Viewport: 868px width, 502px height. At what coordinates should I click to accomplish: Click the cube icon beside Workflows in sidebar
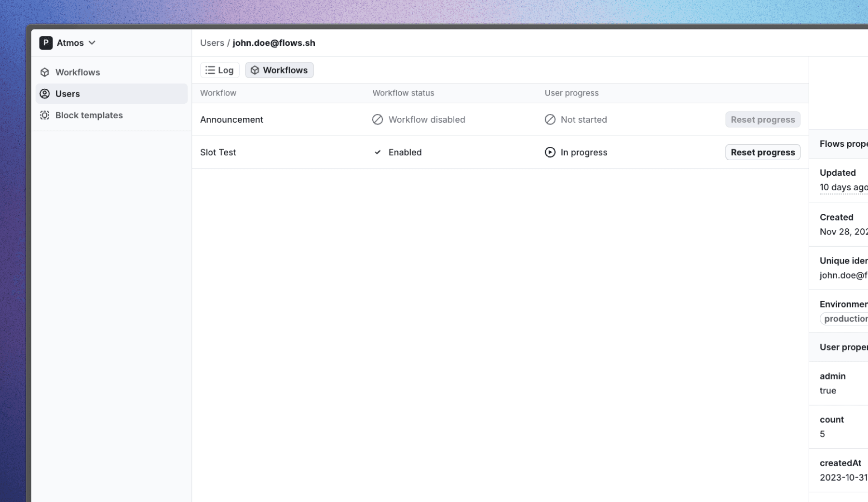pyautogui.click(x=45, y=72)
